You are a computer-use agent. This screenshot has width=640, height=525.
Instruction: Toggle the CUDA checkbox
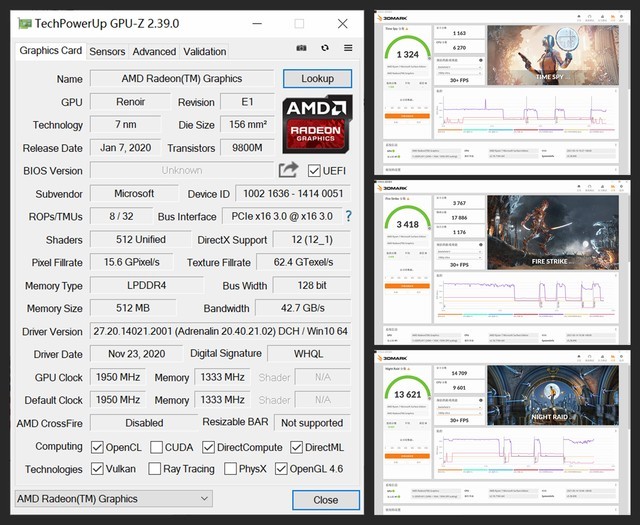pos(156,447)
